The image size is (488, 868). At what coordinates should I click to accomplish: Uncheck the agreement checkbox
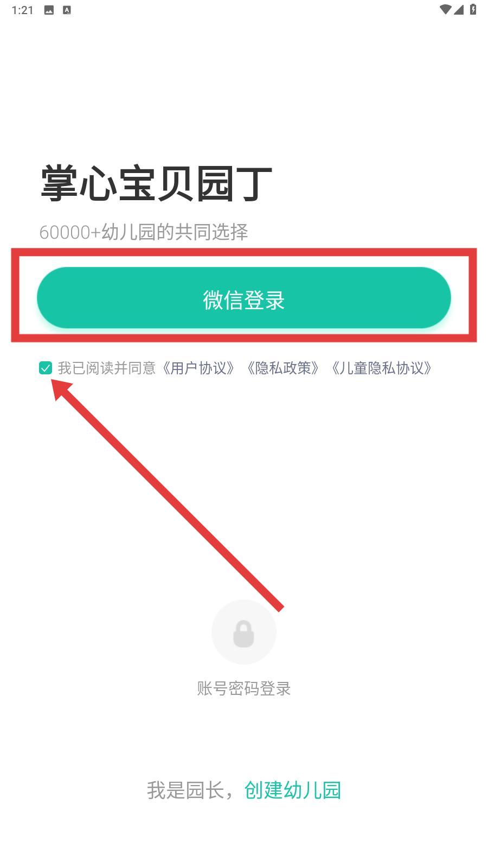click(46, 368)
